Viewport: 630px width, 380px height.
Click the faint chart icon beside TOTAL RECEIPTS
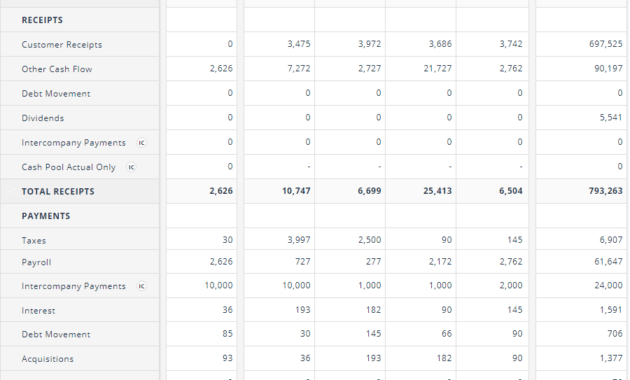(x=11, y=192)
